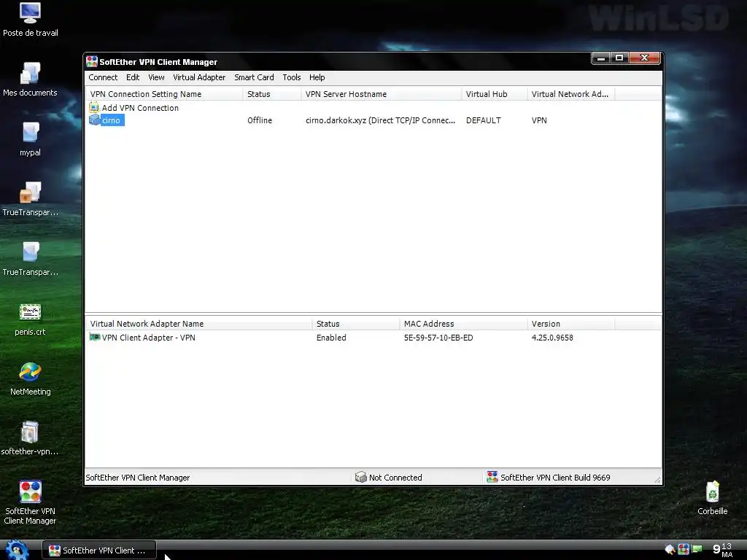Click the Start button penguin icon
Screen dimensions: 747x560
point(18,550)
